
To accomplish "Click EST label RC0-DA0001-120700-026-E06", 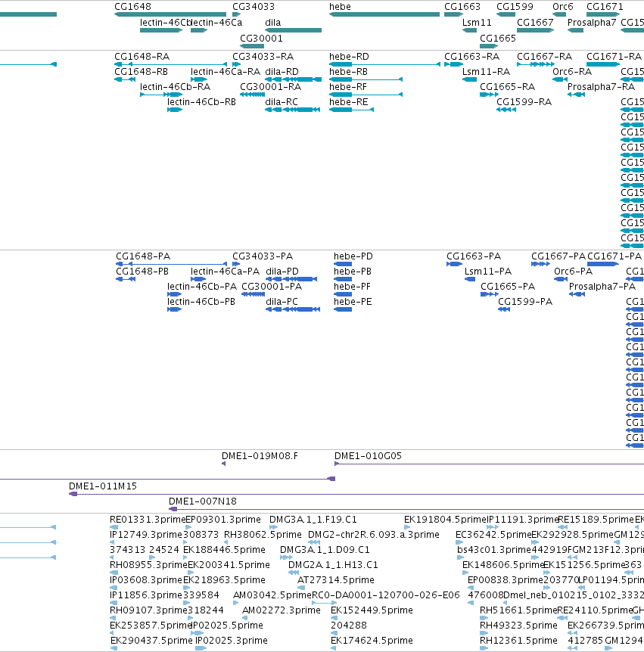I will pyautogui.click(x=386, y=595).
